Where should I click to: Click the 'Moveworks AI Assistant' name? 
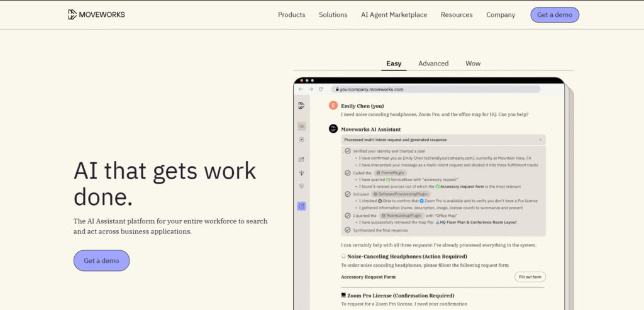(371, 129)
